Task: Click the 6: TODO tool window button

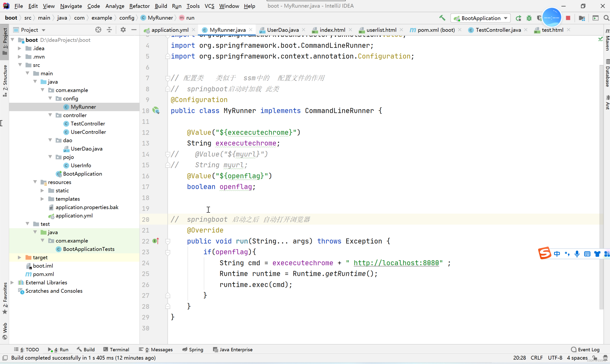Action: click(27, 350)
